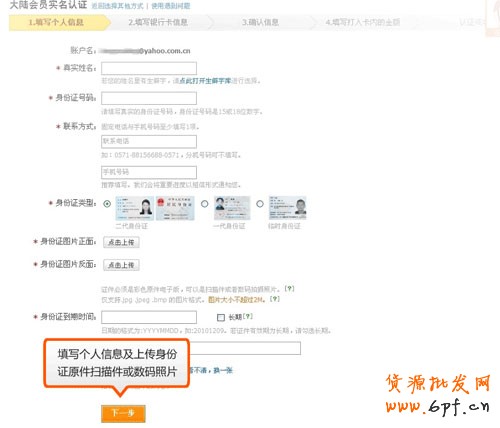Upload the 身份证图片反面 via 点击上传
This screenshot has width=500, height=428.
[121, 265]
